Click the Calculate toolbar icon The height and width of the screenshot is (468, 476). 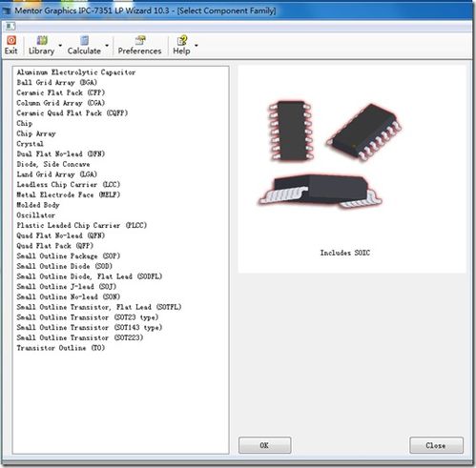point(84,45)
